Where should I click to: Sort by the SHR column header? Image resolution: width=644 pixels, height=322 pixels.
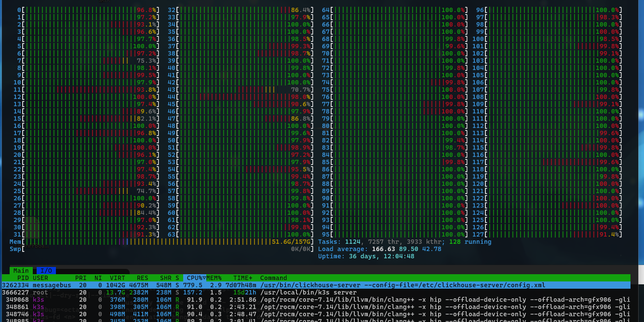click(x=166, y=278)
